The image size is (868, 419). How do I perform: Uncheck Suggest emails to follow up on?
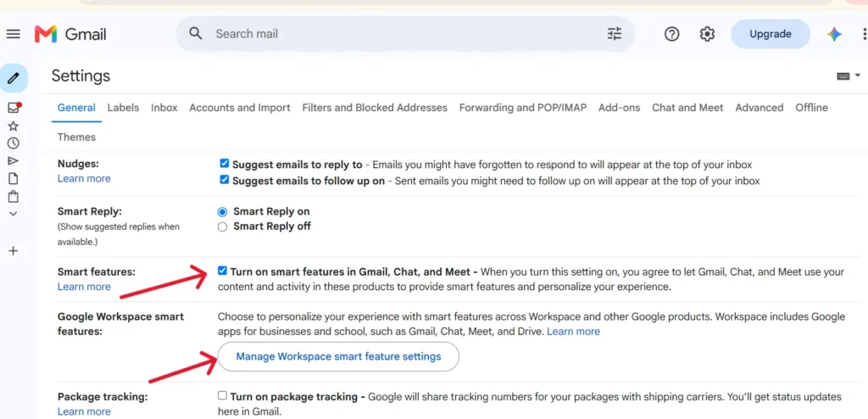coord(224,180)
